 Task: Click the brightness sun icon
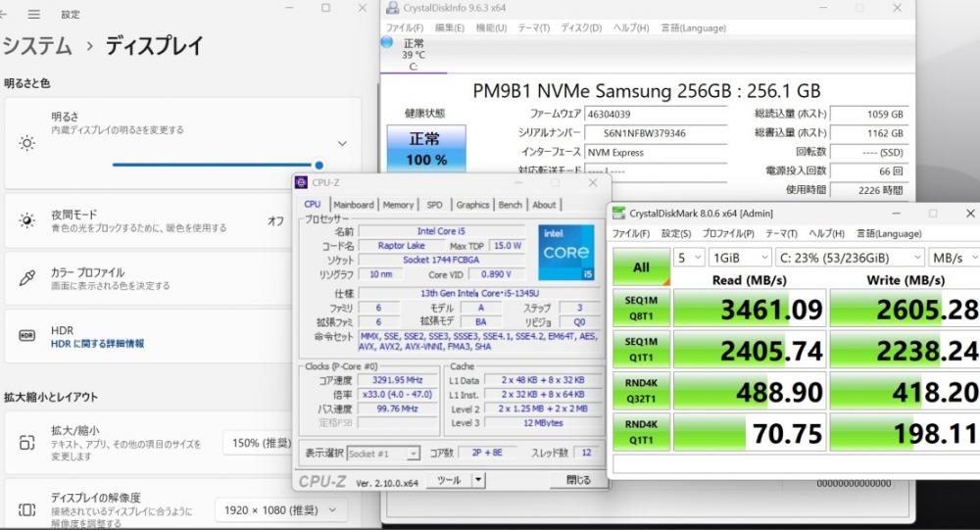click(x=26, y=143)
